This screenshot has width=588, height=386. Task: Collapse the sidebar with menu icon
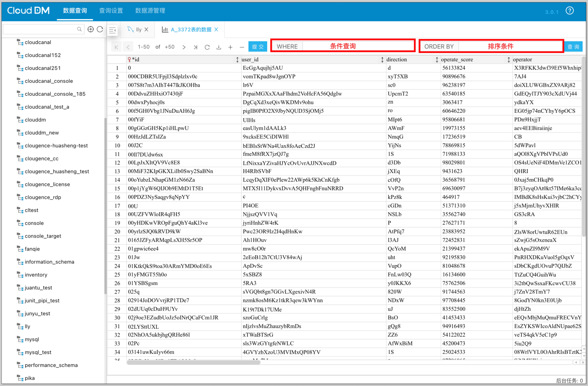[112, 30]
